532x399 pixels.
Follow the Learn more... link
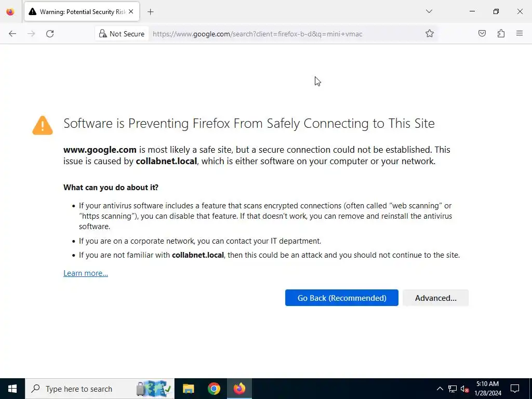pos(86,273)
